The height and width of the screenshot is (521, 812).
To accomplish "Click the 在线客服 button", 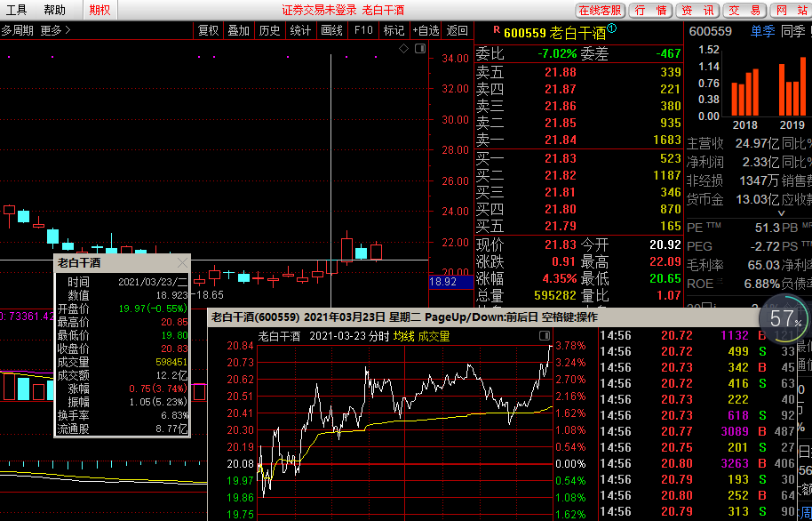I will (601, 11).
